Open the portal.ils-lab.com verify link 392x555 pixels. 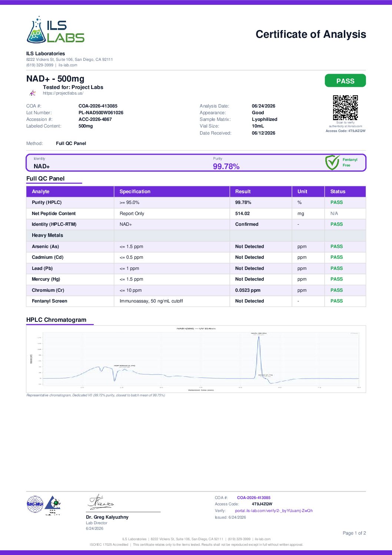(x=274, y=511)
